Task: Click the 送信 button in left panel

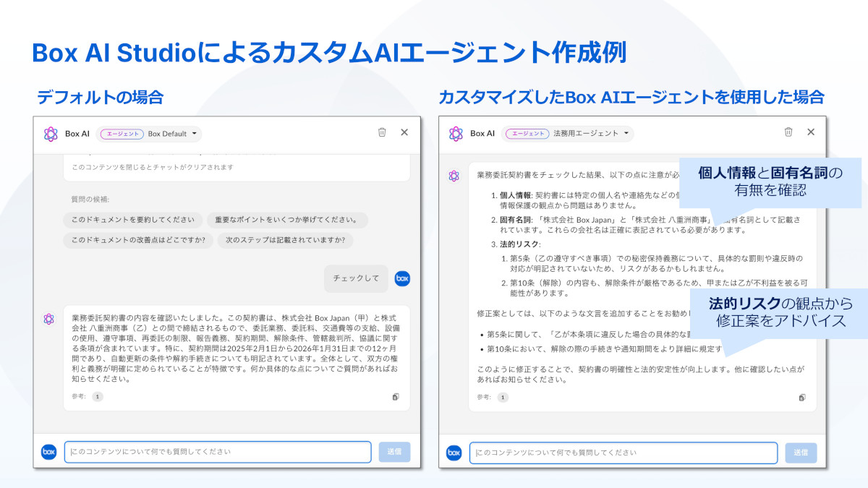Action: [x=394, y=452]
